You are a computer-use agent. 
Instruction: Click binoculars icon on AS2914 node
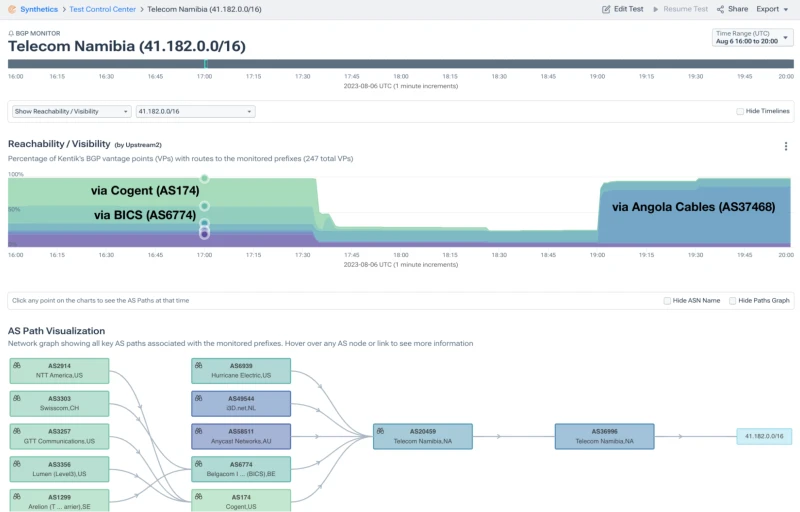17,366
